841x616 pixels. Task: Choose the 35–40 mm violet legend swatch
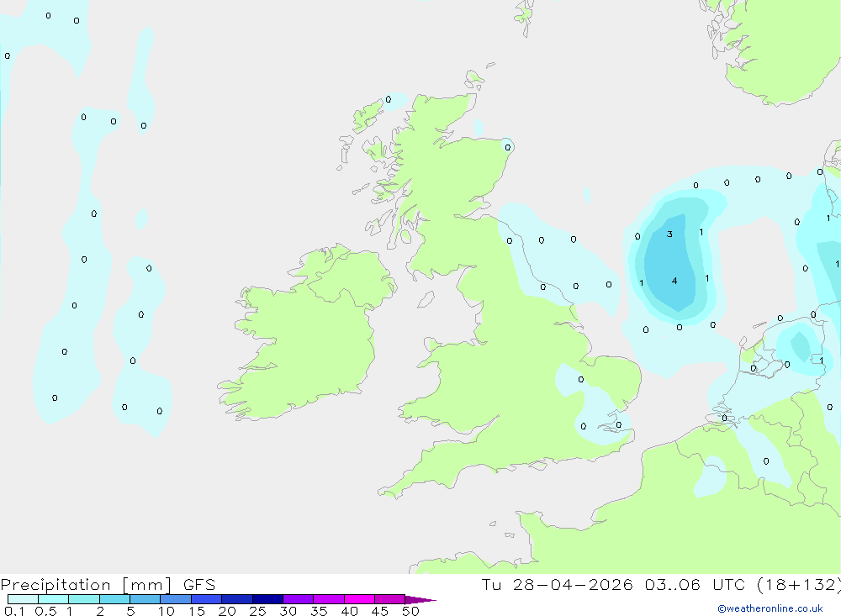(x=328, y=599)
